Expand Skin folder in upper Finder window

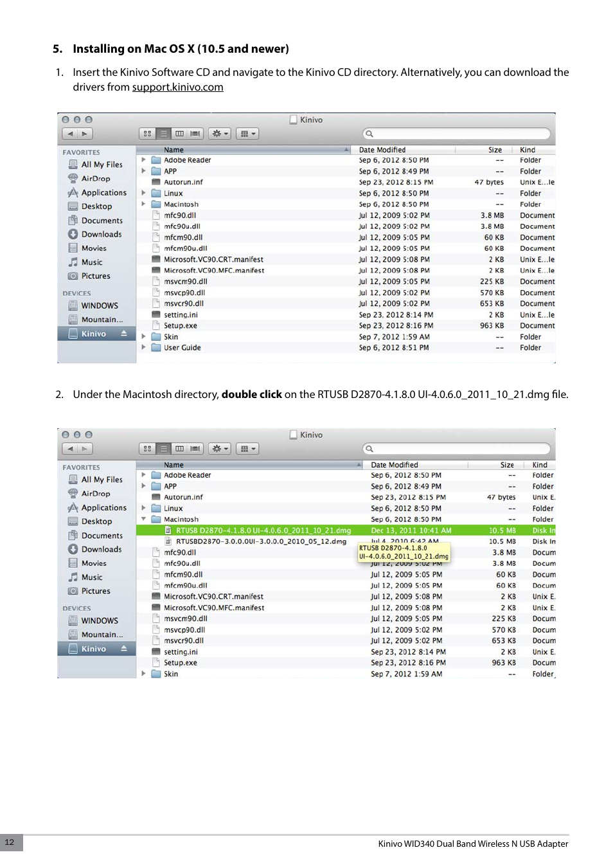pos(144,336)
